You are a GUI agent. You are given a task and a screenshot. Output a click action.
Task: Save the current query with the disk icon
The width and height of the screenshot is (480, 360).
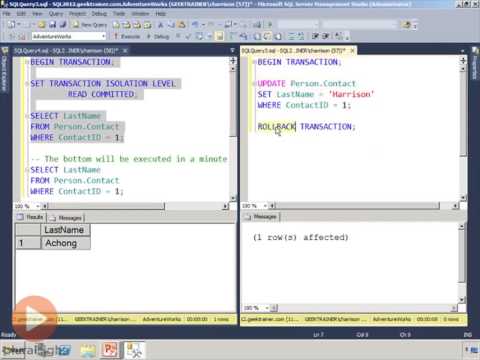tap(52, 25)
